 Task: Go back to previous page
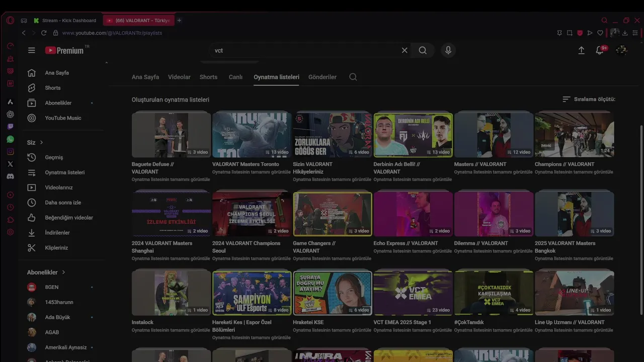pyautogui.click(x=24, y=33)
